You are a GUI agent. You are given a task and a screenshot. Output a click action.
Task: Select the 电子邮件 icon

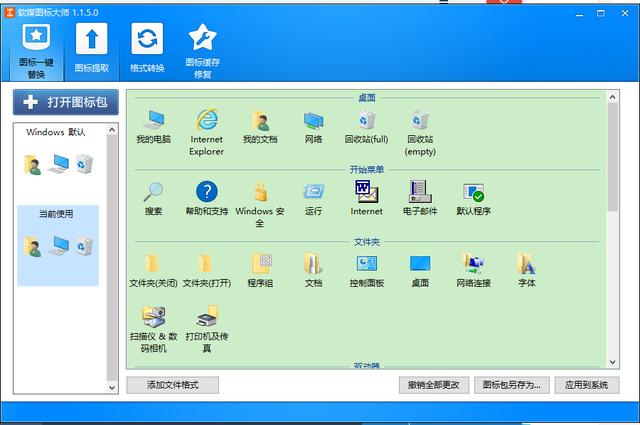point(419,192)
